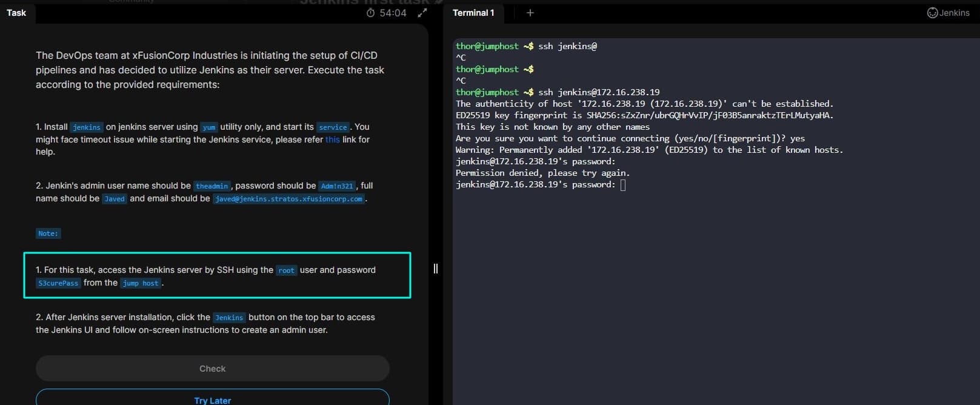Click the 'yum' code tag

(209, 127)
